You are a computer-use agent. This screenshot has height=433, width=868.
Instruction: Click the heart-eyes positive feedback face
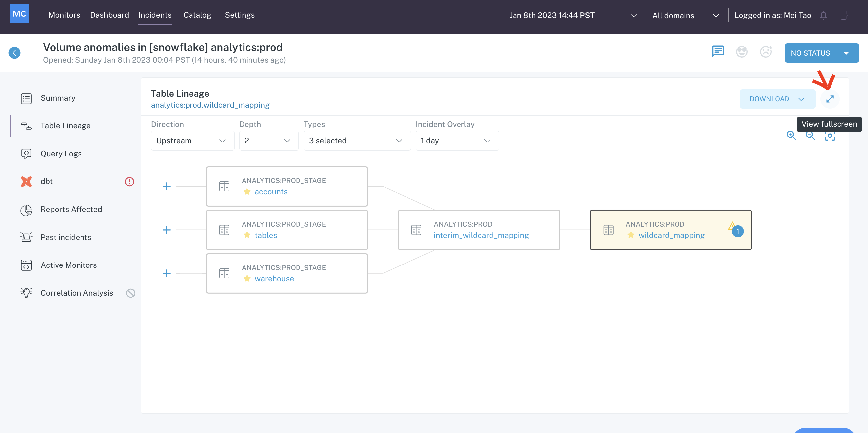pyautogui.click(x=742, y=52)
